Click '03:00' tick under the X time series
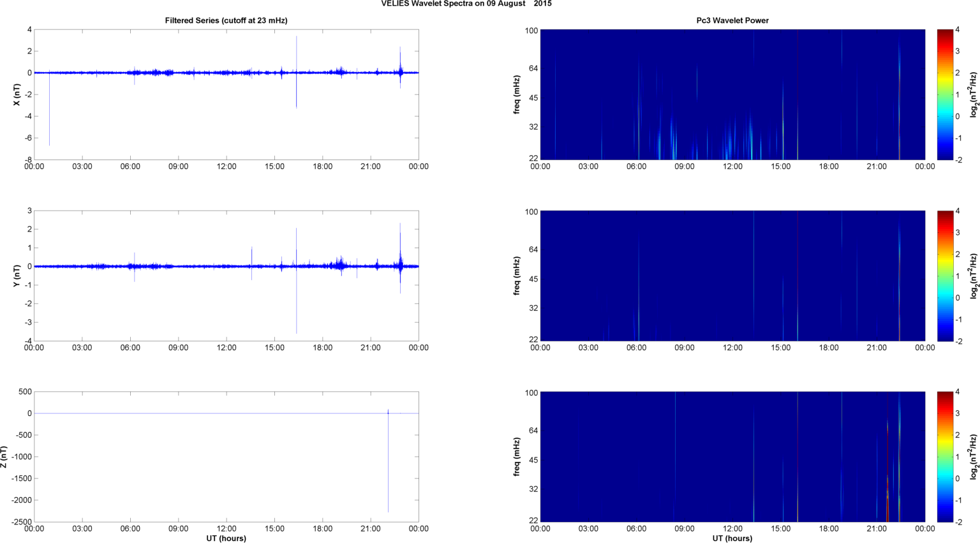The image size is (980, 543). coord(82,167)
